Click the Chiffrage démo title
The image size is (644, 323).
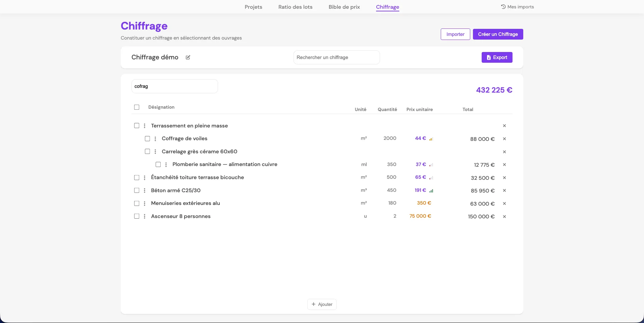(x=155, y=57)
